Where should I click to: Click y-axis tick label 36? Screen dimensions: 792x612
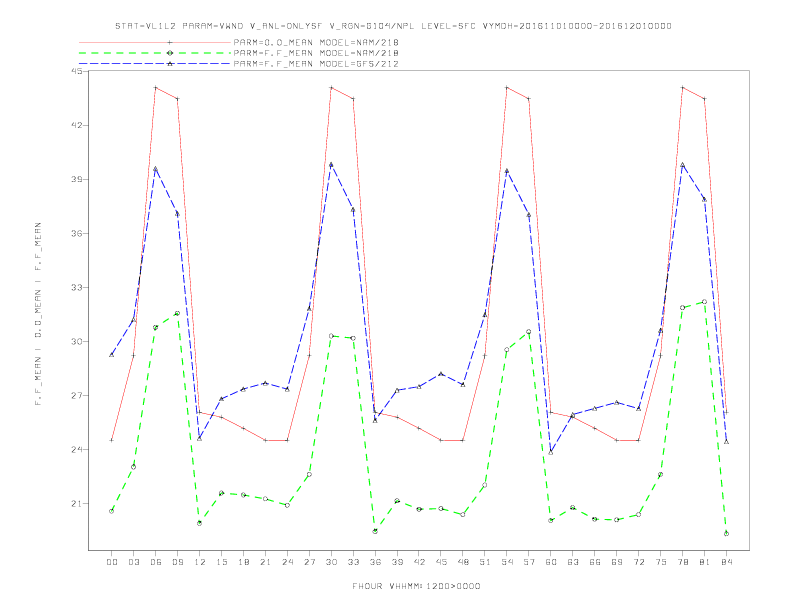tap(76, 233)
